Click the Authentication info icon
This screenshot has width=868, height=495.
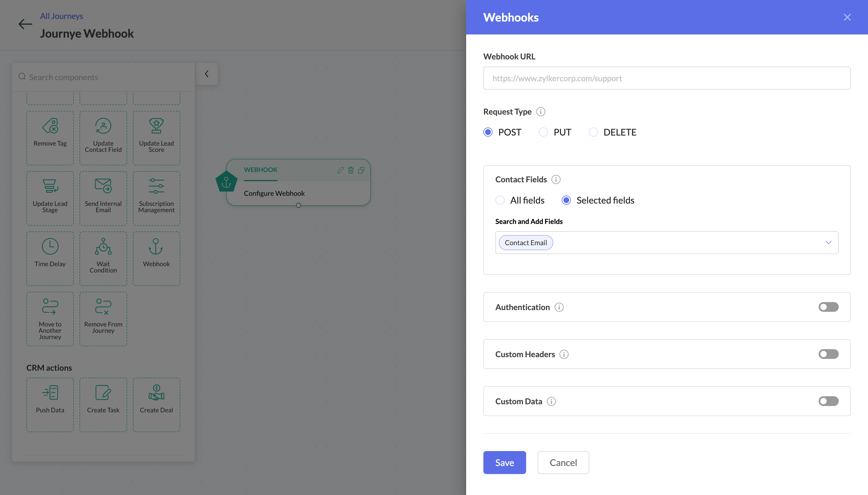coord(559,307)
